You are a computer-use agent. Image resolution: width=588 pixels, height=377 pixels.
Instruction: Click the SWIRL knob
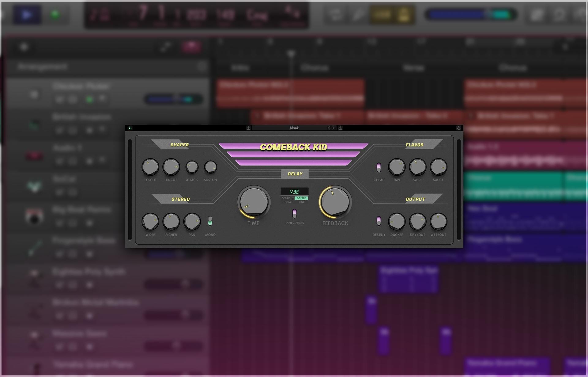point(417,167)
